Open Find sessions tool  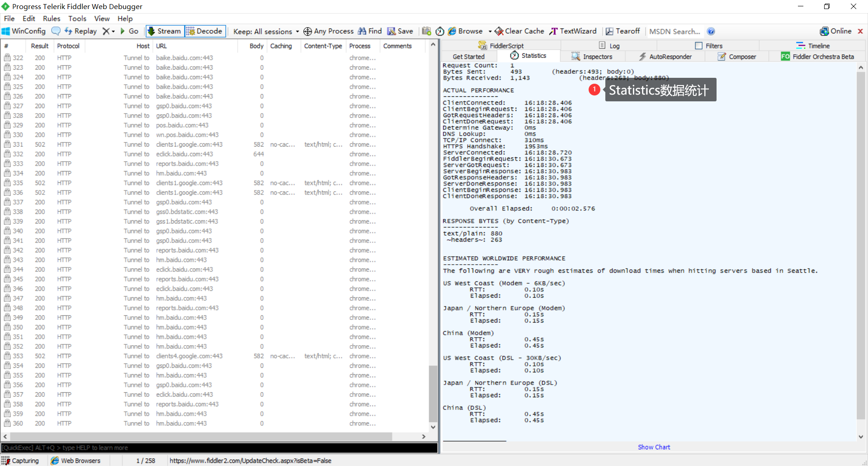pyautogui.click(x=370, y=31)
